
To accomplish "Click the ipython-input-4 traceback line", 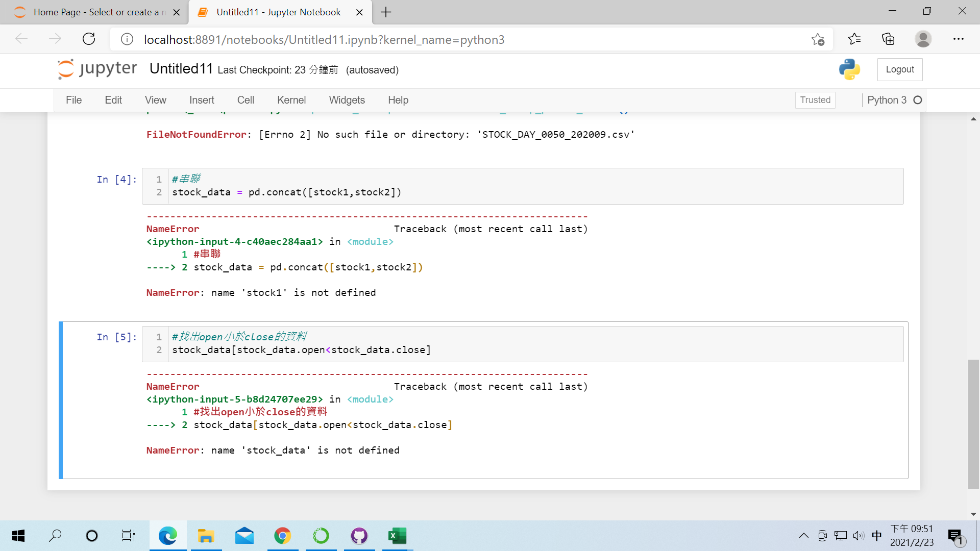I will pos(270,242).
